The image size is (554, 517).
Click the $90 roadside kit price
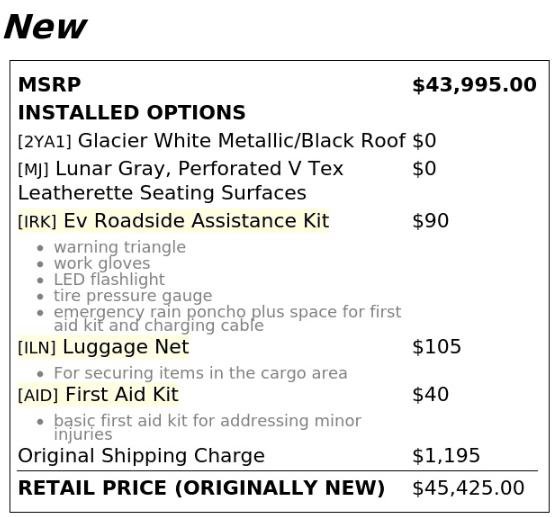[430, 221]
